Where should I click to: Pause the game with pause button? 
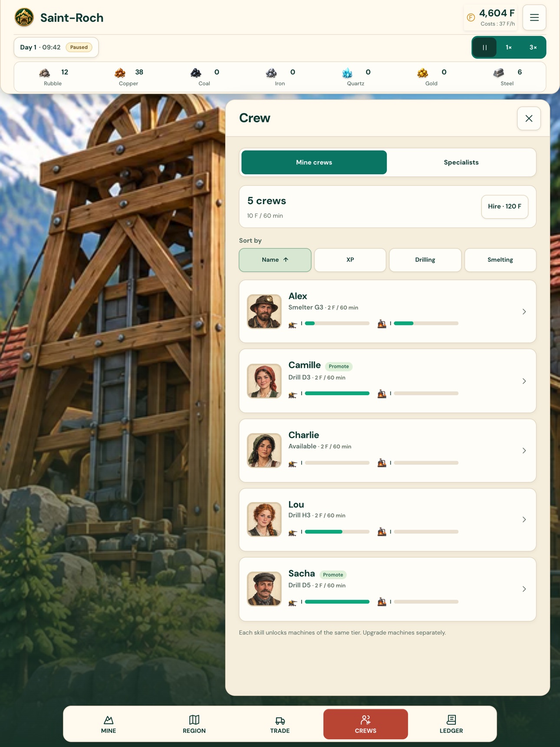tap(484, 47)
